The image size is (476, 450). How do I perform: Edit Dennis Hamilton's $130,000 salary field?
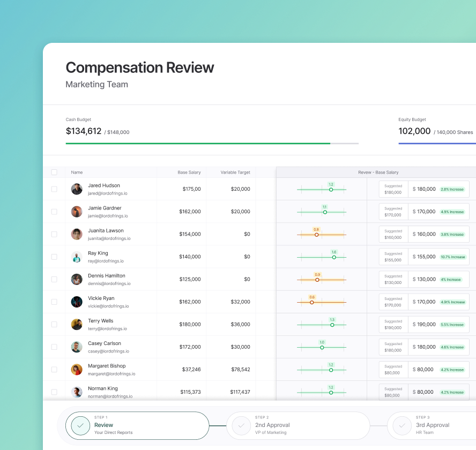tap(438, 279)
